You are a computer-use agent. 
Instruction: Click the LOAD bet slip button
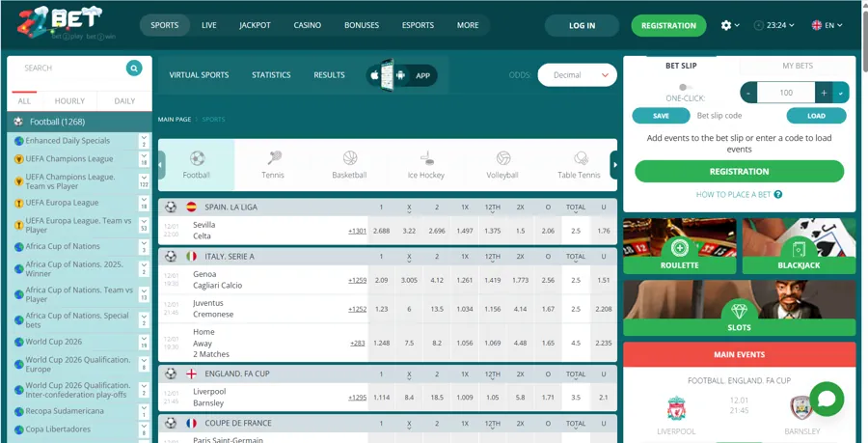(x=817, y=116)
